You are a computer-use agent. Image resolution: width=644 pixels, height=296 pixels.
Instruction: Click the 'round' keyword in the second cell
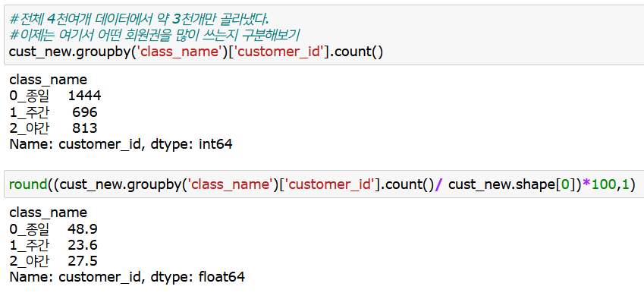[28, 184]
